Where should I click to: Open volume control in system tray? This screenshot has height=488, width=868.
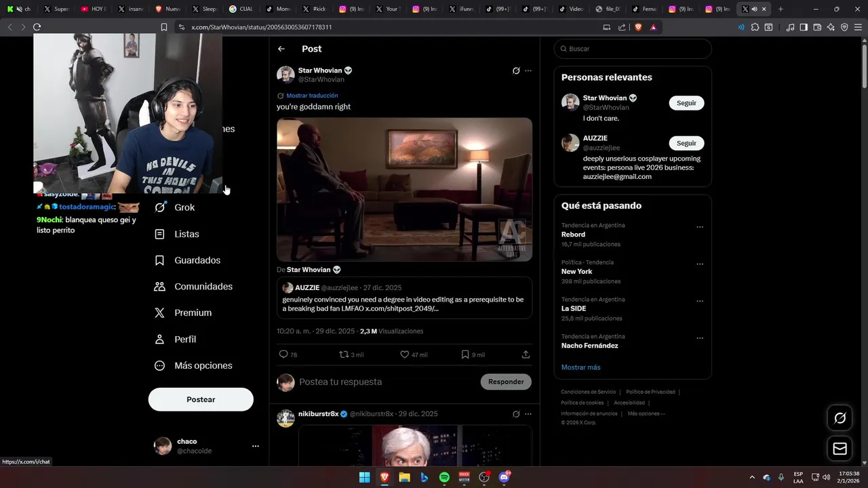(x=826, y=477)
